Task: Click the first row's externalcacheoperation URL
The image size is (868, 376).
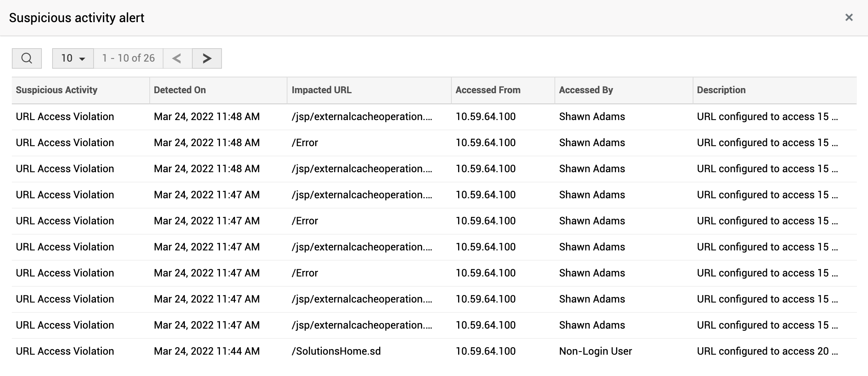Action: tap(361, 117)
